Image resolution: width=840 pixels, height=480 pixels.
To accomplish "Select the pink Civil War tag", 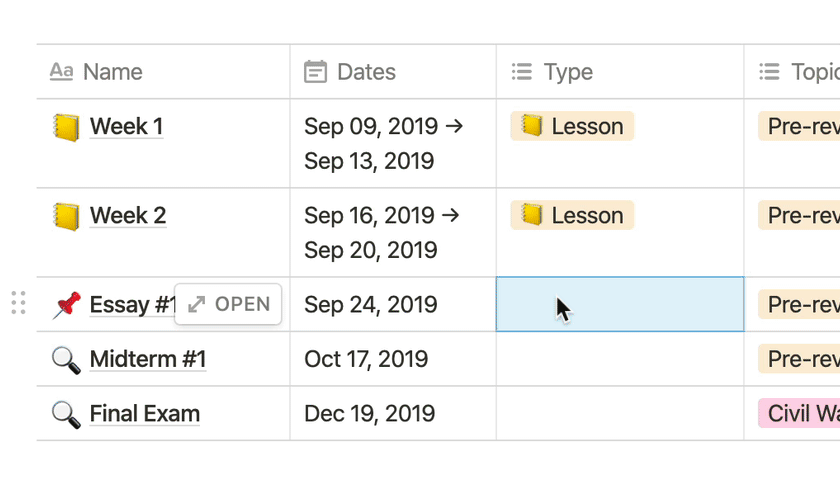I will pos(800,414).
